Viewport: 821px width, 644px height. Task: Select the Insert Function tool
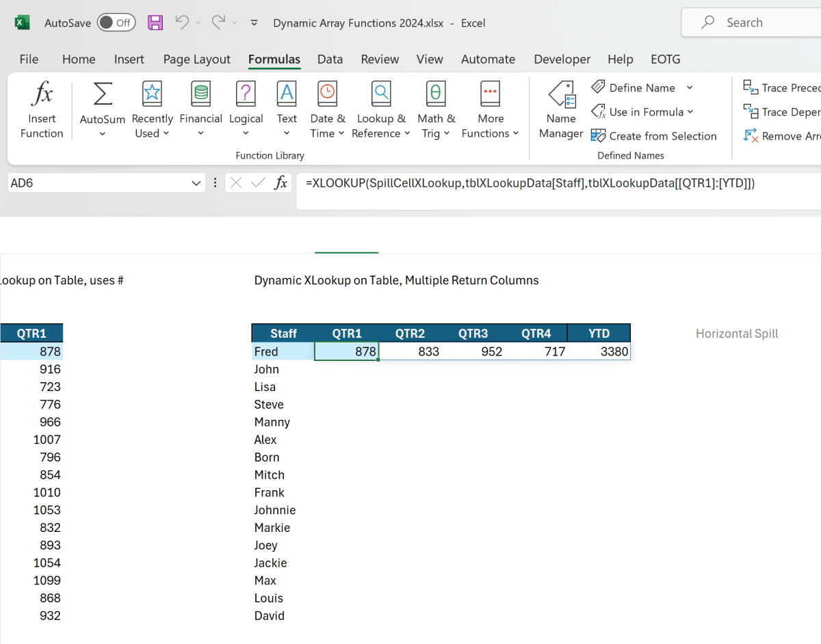click(x=41, y=109)
